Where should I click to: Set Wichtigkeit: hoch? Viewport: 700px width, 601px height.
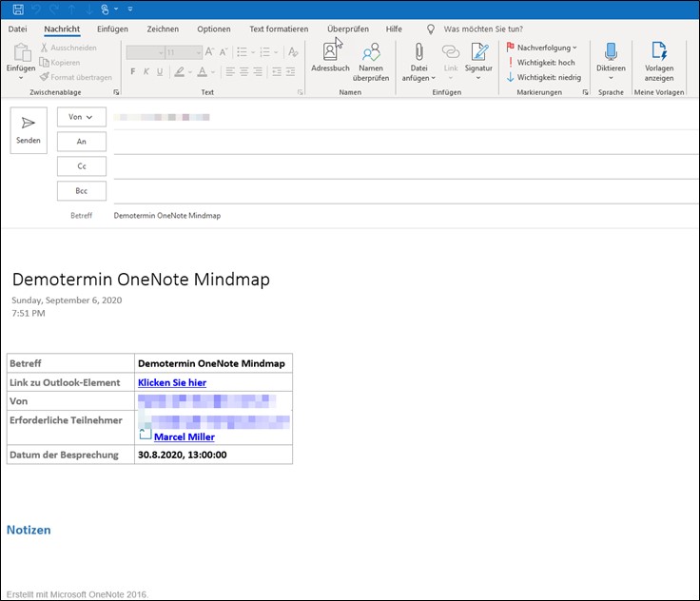(x=541, y=63)
